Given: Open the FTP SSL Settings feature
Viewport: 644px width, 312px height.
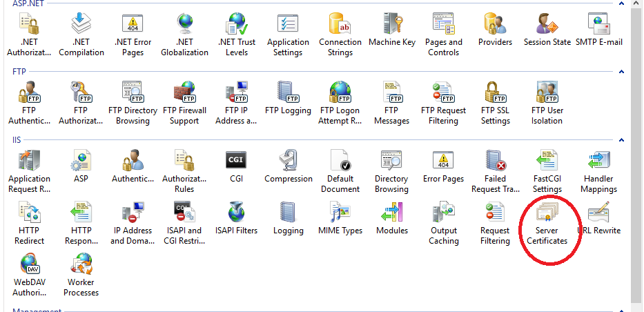Looking at the screenshot, I should (x=495, y=93).
